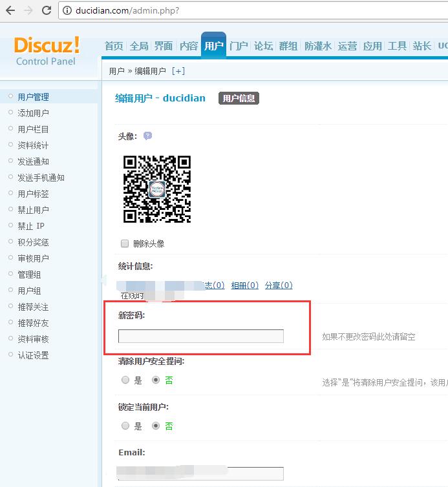Viewport: 448px width, 487px height.
Task: Open 推荐关注 in the sidebar
Action: coord(33,307)
